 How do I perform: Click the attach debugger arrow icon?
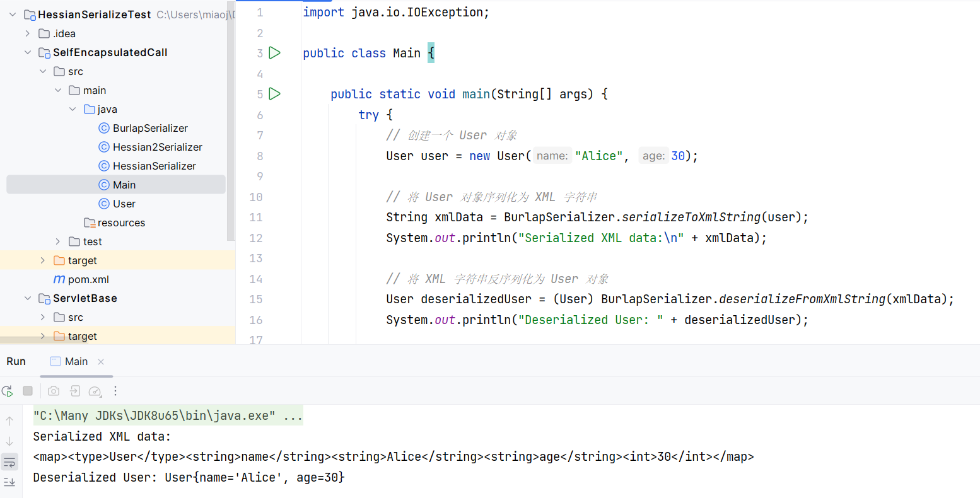pos(74,391)
